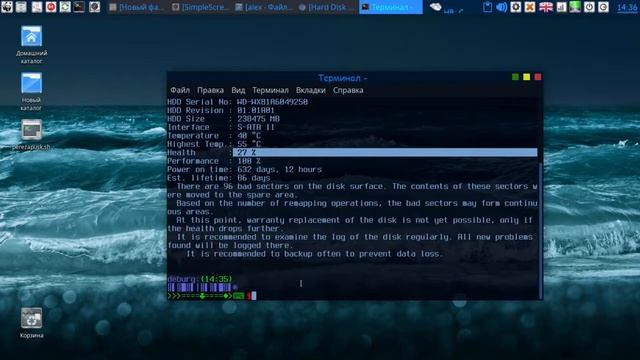Viewport: 640px width, 360px height.
Task: Click the power button tray icon
Action: (589, 7)
